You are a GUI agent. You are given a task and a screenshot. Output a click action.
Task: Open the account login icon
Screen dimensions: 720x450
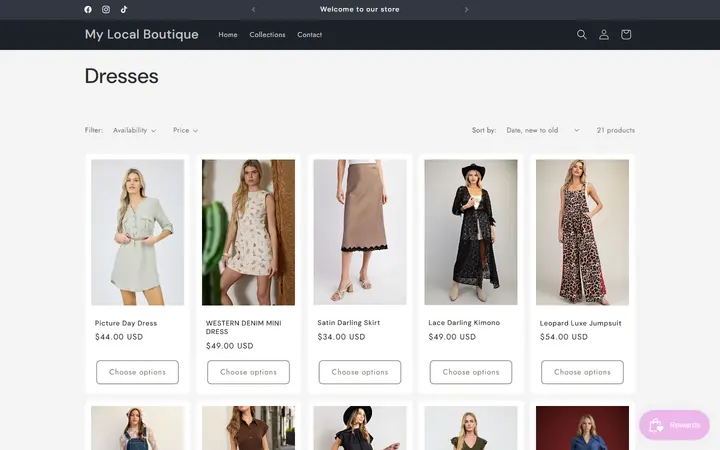pyautogui.click(x=604, y=34)
